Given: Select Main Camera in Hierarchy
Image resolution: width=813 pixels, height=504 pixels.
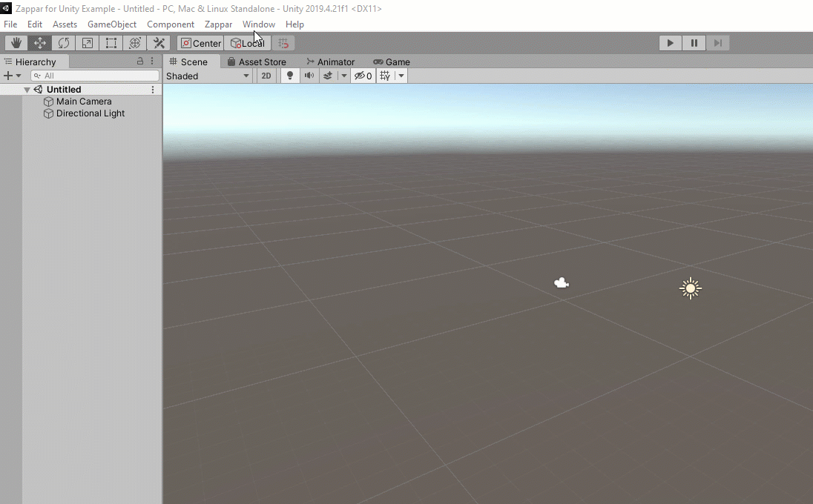Looking at the screenshot, I should 84,102.
